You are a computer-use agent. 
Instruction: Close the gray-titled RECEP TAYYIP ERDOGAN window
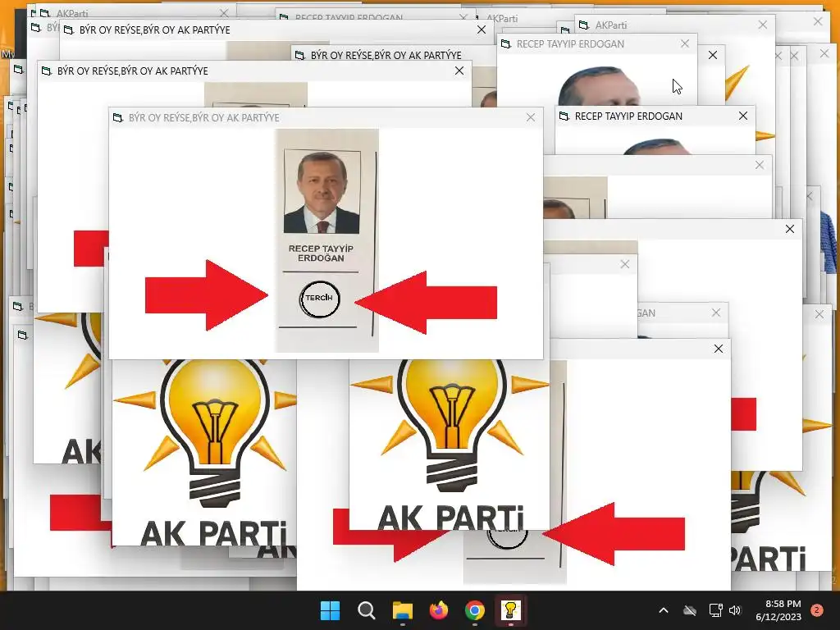(685, 44)
